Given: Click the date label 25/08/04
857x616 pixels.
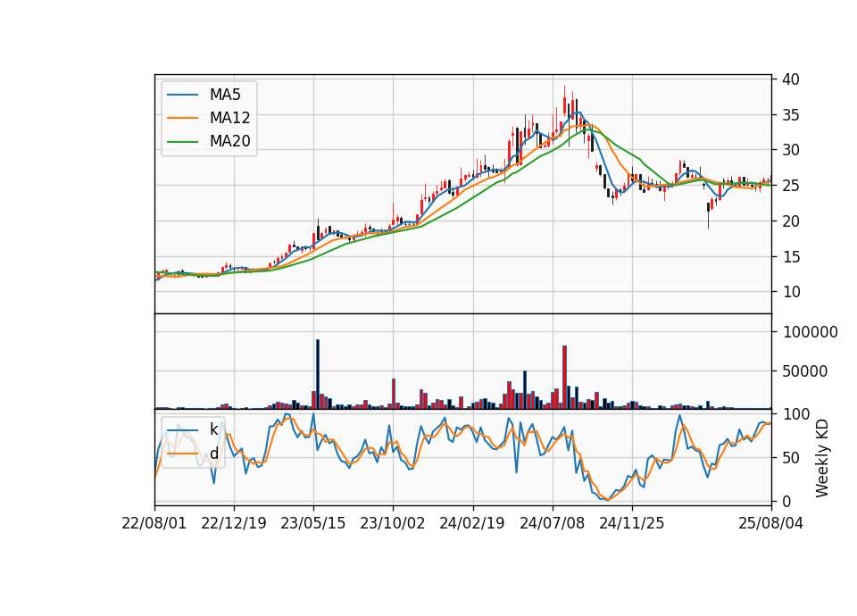Looking at the screenshot, I should (x=771, y=523).
